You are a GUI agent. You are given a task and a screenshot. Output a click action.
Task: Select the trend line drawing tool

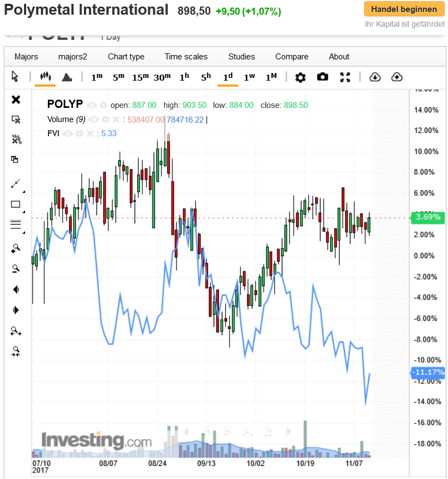point(16,183)
